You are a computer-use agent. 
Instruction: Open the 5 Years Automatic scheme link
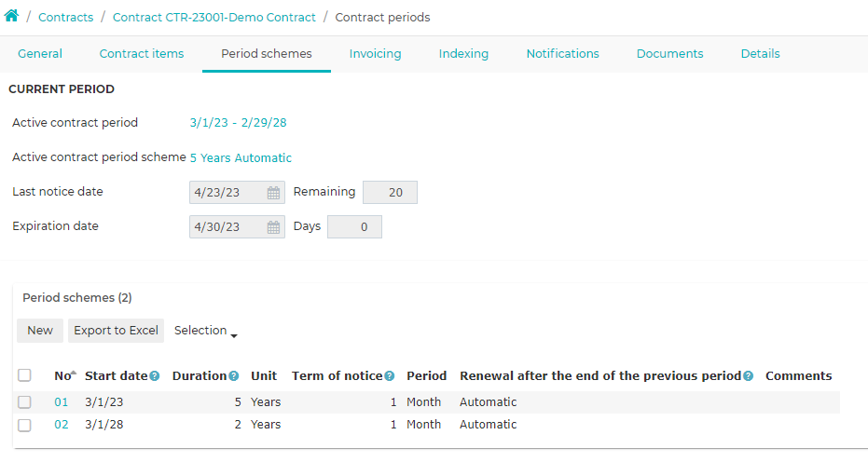pyautogui.click(x=241, y=157)
